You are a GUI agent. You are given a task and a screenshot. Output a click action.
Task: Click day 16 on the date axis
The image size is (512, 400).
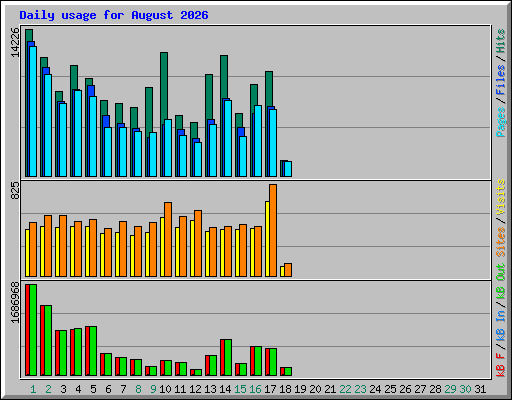(x=255, y=389)
